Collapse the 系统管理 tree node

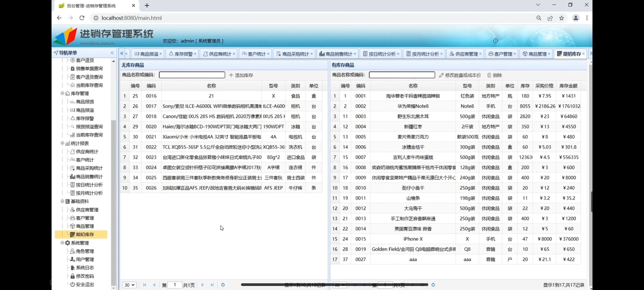62,243
